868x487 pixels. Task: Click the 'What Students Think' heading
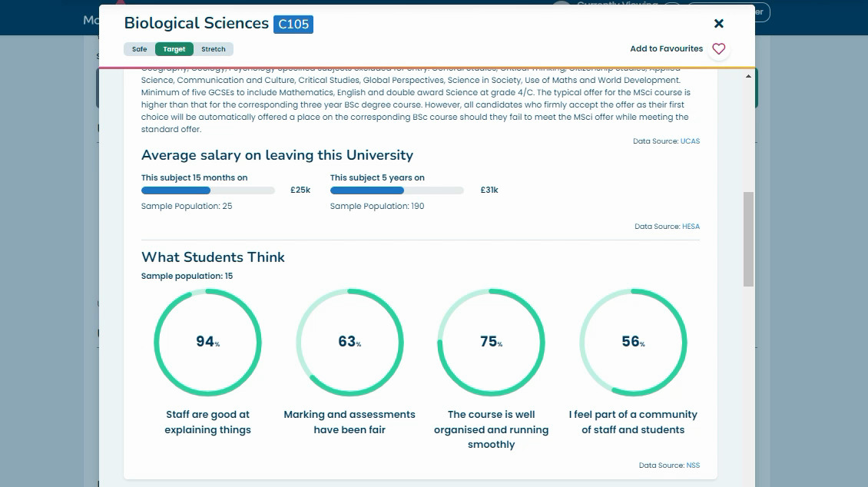click(213, 257)
